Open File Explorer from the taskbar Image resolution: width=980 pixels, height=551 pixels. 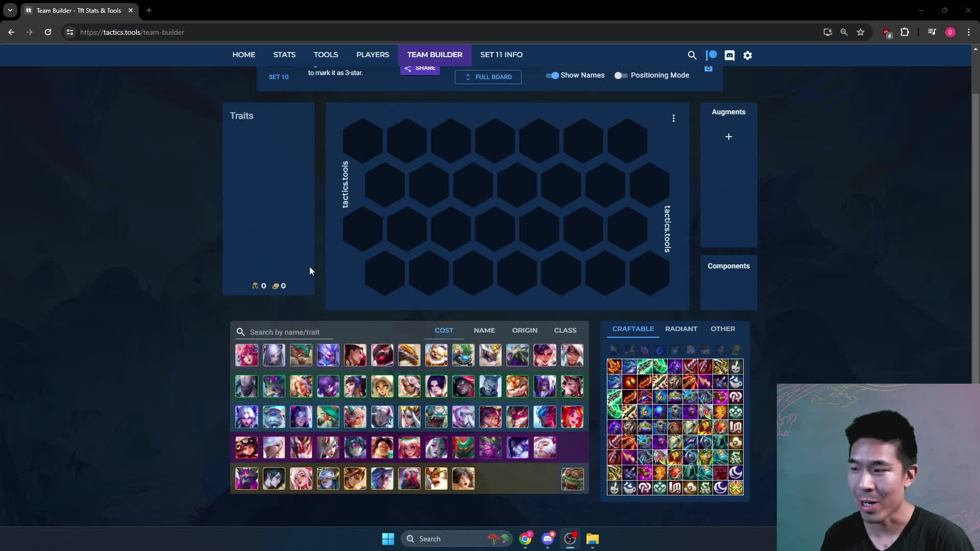coord(592,539)
